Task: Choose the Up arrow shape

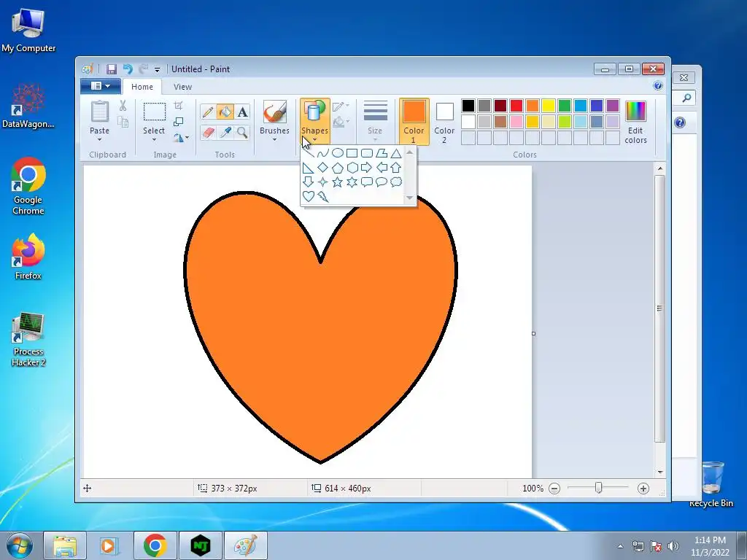Action: 396,168
